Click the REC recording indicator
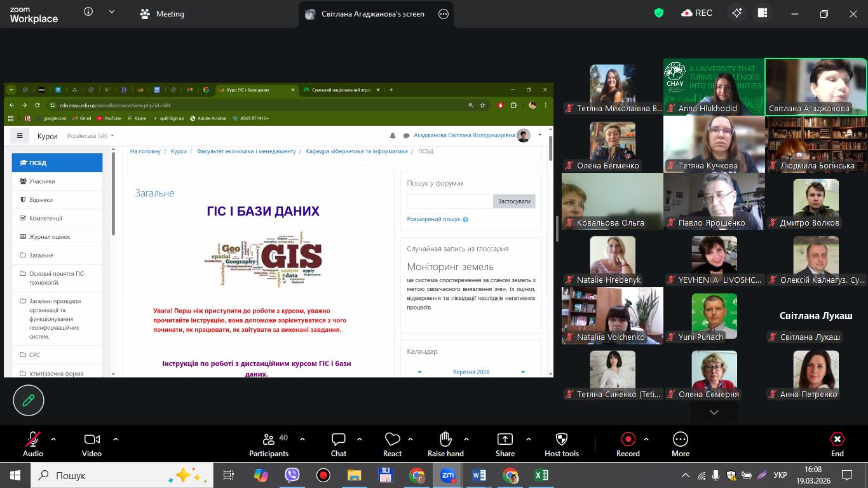The width and height of the screenshot is (868, 488). 696,13
